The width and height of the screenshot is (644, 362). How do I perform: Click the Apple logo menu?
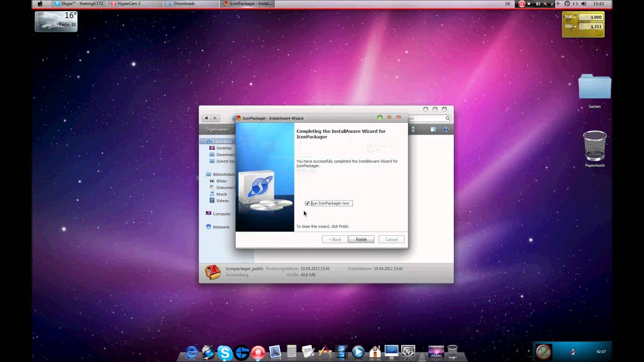tap(40, 4)
